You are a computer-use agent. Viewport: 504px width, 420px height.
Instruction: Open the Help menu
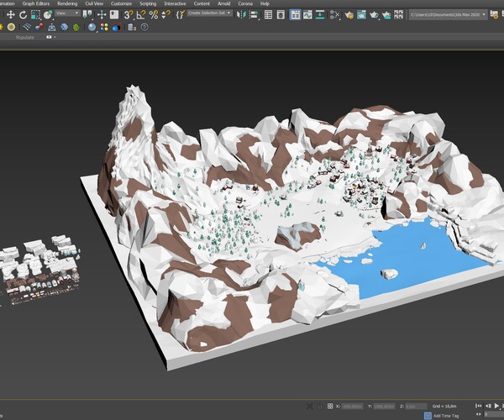click(x=265, y=4)
